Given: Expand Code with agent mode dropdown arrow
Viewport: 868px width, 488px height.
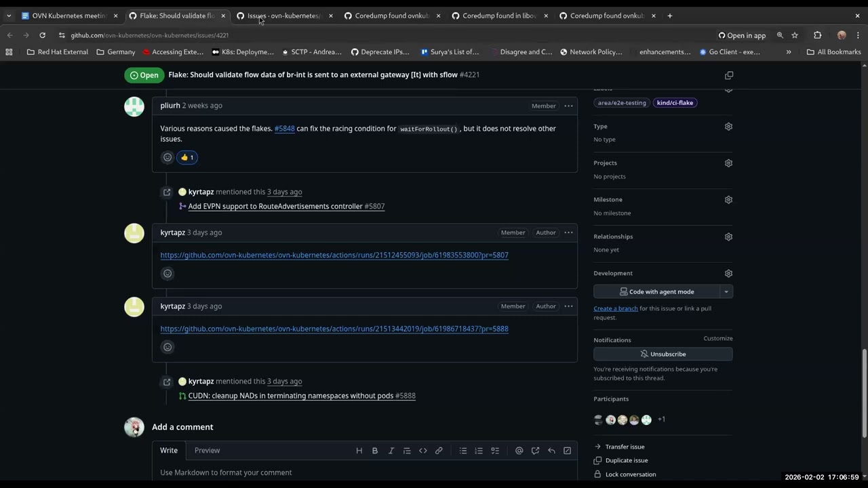Looking at the screenshot, I should point(726,292).
